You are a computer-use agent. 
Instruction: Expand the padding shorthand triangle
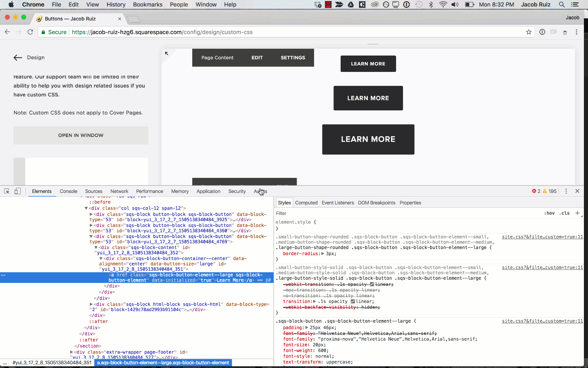coord(307,327)
